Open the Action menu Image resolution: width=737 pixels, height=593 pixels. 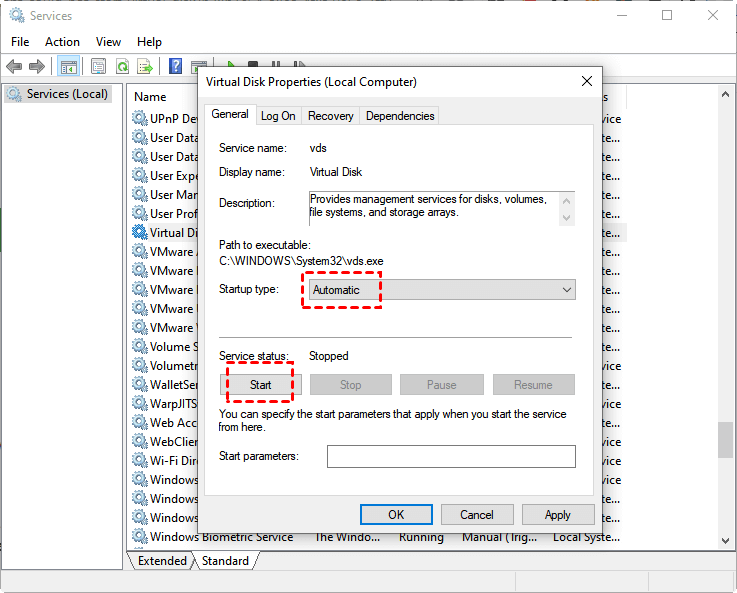[62, 42]
